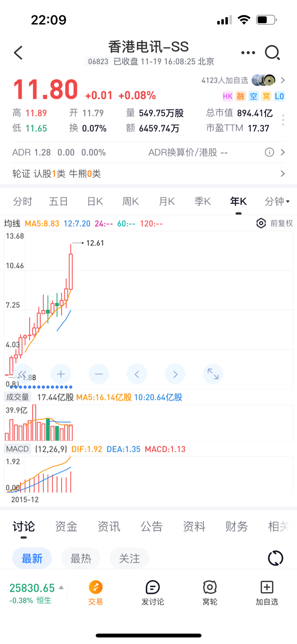The height and width of the screenshot is (644, 297).
Task: Expand chart to fullscreen
Action: [x=213, y=374]
